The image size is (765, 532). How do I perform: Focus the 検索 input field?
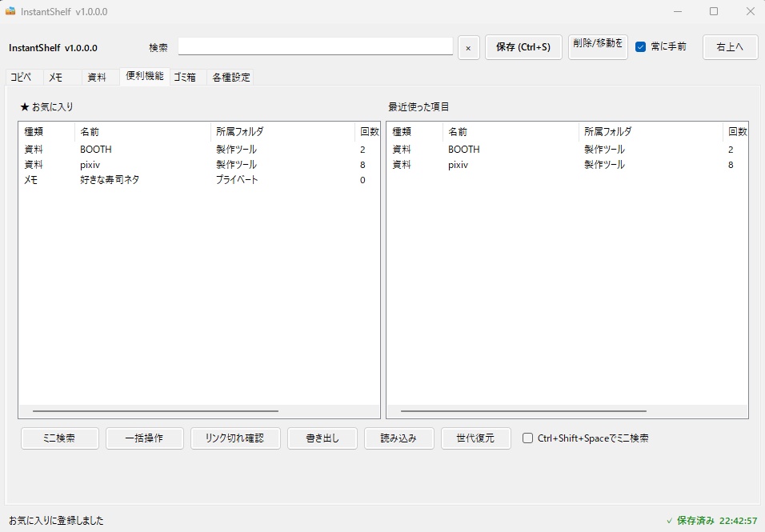coord(315,47)
